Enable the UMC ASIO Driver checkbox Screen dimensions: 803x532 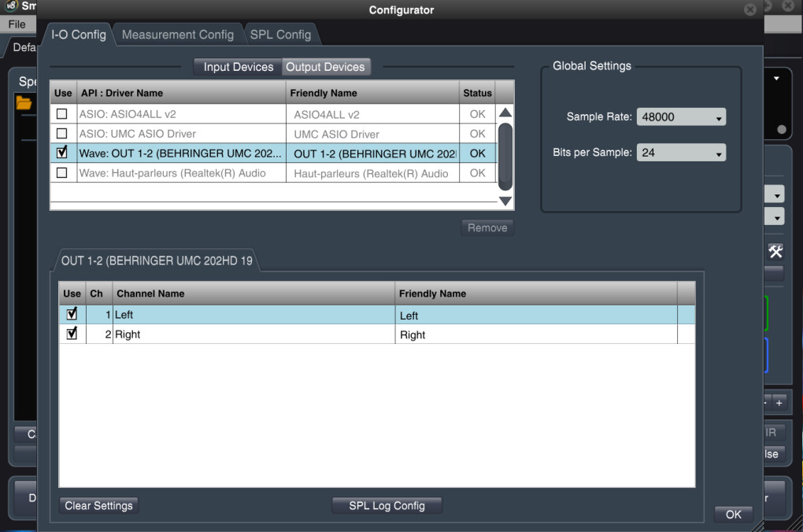[x=62, y=133]
